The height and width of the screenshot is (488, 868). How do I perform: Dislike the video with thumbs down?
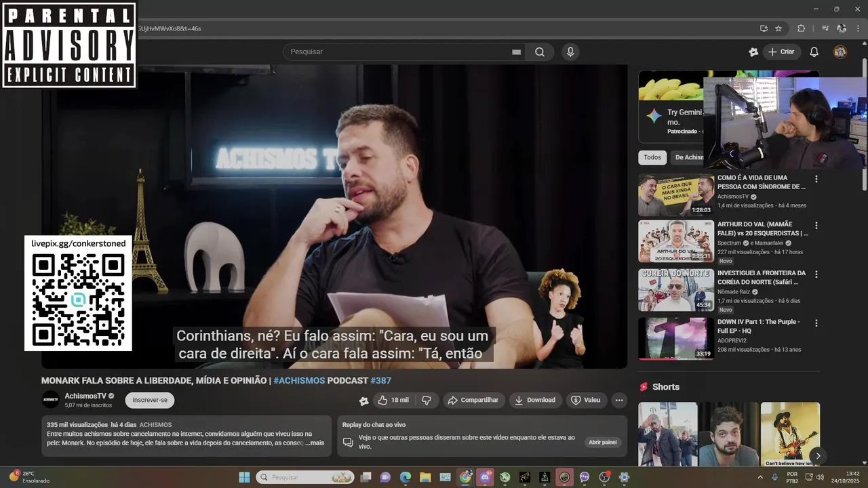[x=427, y=400]
